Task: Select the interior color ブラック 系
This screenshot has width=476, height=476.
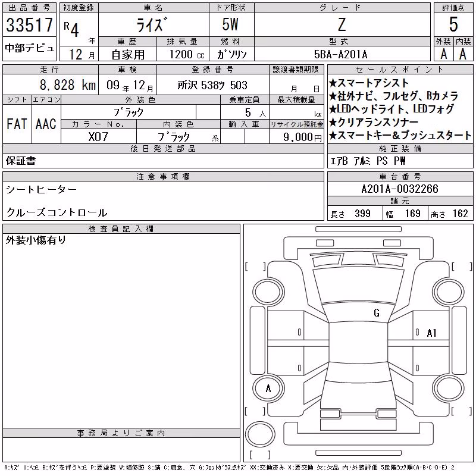Action: [x=188, y=137]
